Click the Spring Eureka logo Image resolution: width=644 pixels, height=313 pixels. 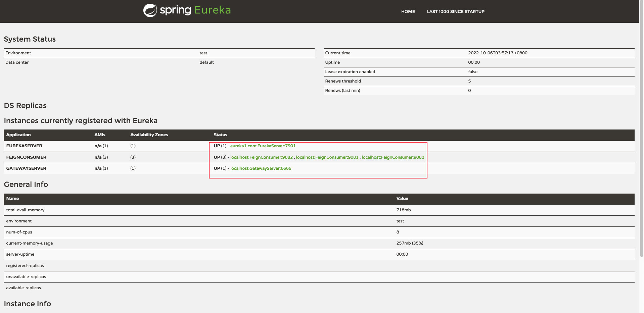point(187,10)
